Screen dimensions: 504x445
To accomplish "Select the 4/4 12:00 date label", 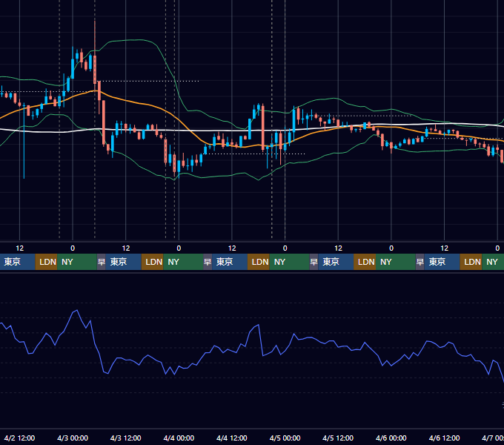I will point(232,438).
